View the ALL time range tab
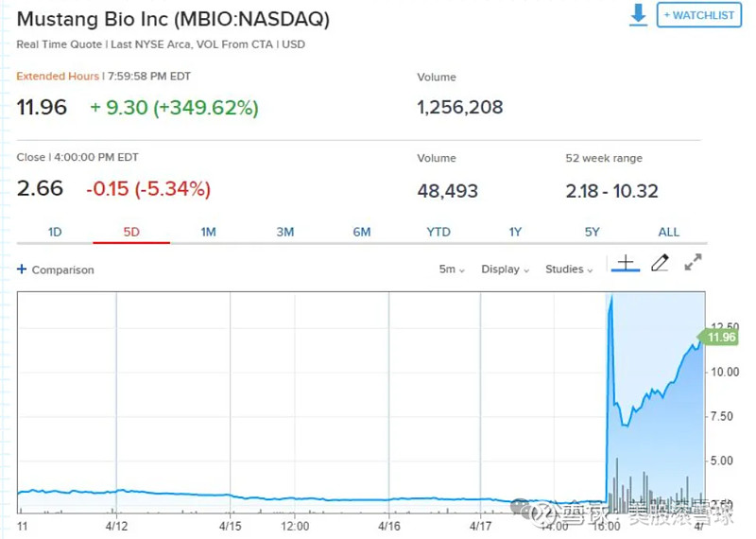The width and height of the screenshot is (756, 539). [x=669, y=232]
